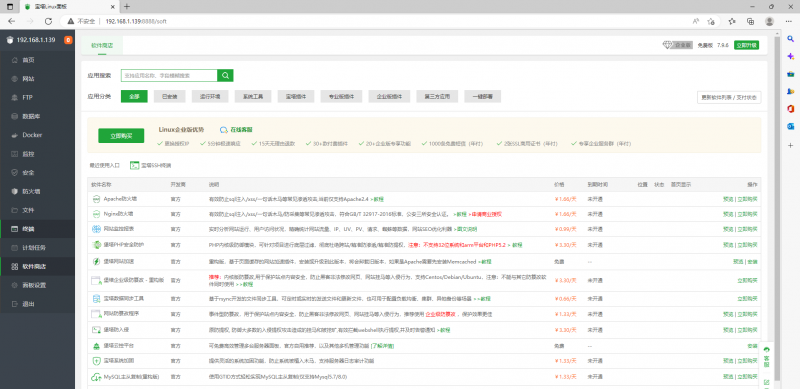The image size is (800, 389).
Task: Filter apps by 第三方应用 category
Action: click(x=437, y=96)
